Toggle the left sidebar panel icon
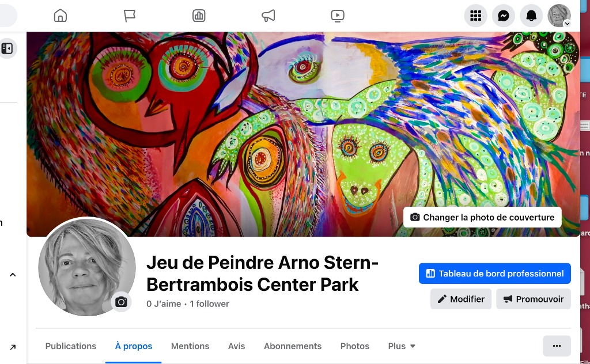Viewport: 590px width, 364px height. point(7,48)
